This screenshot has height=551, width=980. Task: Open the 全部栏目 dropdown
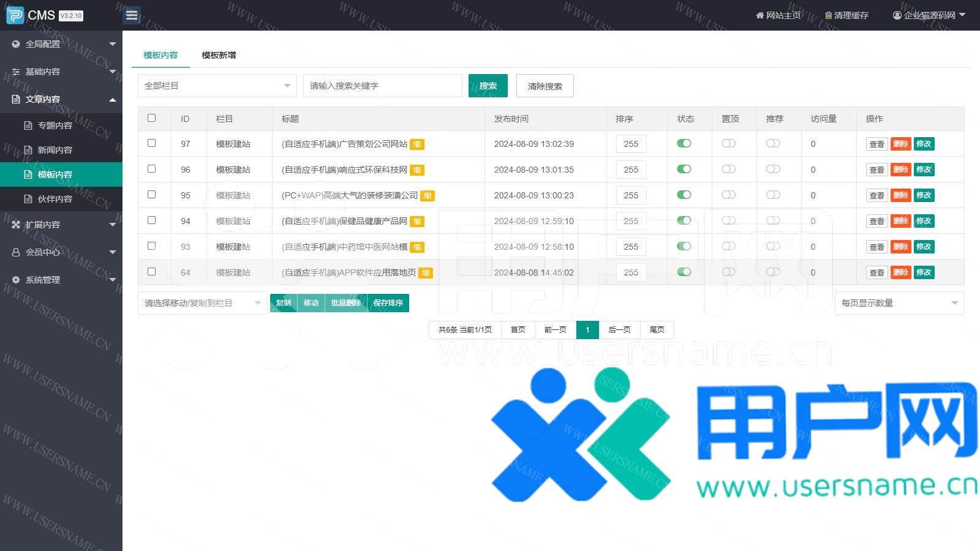(x=217, y=86)
